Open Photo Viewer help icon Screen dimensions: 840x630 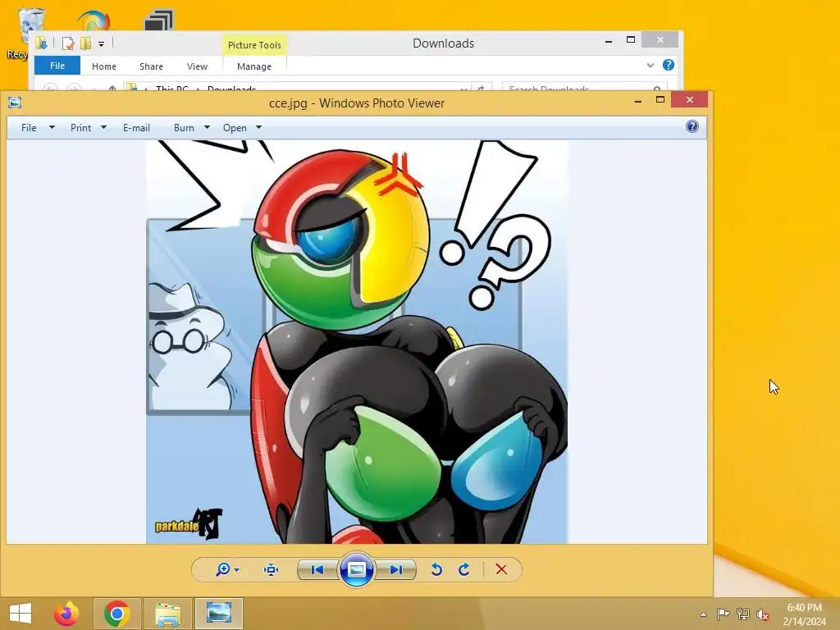(x=692, y=126)
